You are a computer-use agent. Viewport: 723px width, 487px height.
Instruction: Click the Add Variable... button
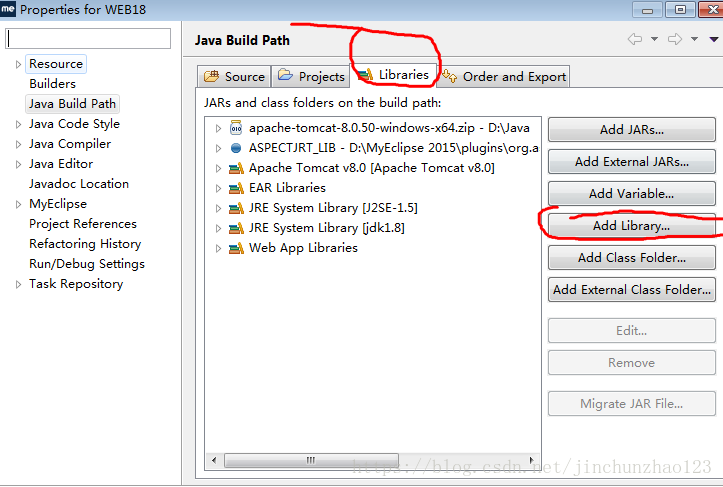632,193
